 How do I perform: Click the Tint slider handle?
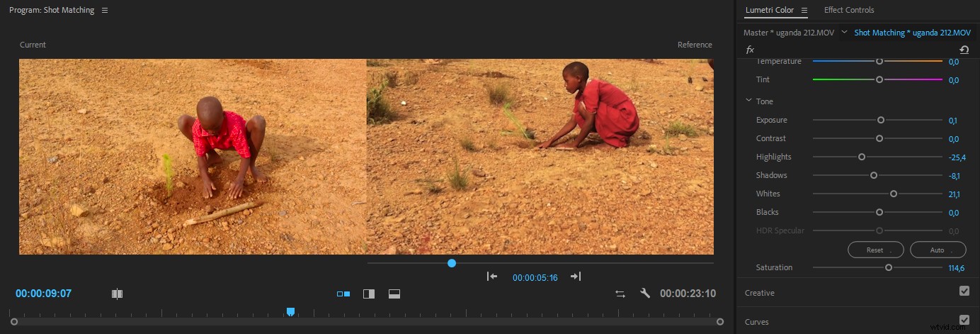coord(879,79)
